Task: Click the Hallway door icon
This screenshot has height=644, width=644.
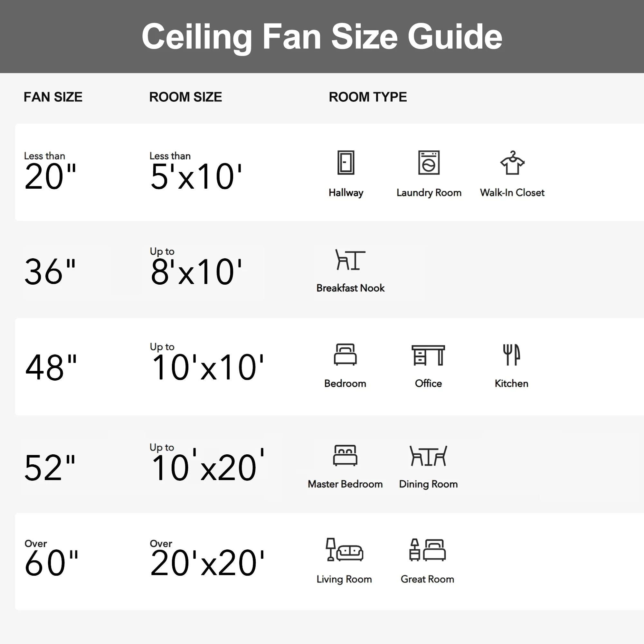Action: point(346,163)
